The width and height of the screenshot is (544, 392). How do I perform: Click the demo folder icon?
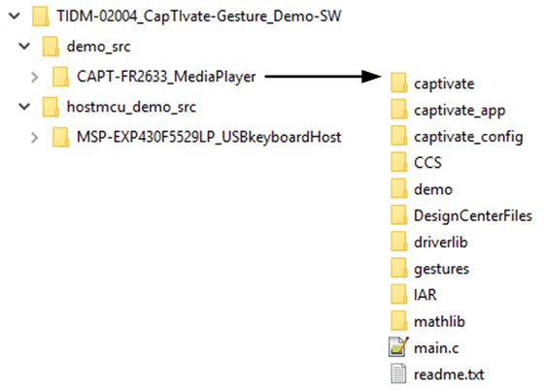399,188
